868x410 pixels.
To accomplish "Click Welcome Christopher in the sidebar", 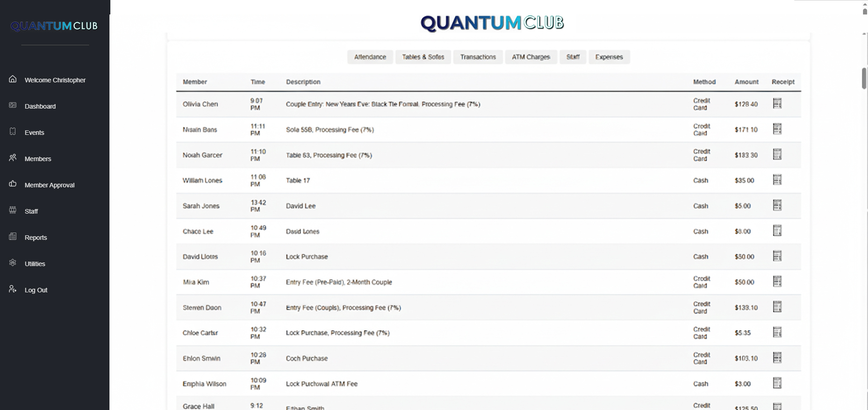I will click(55, 80).
